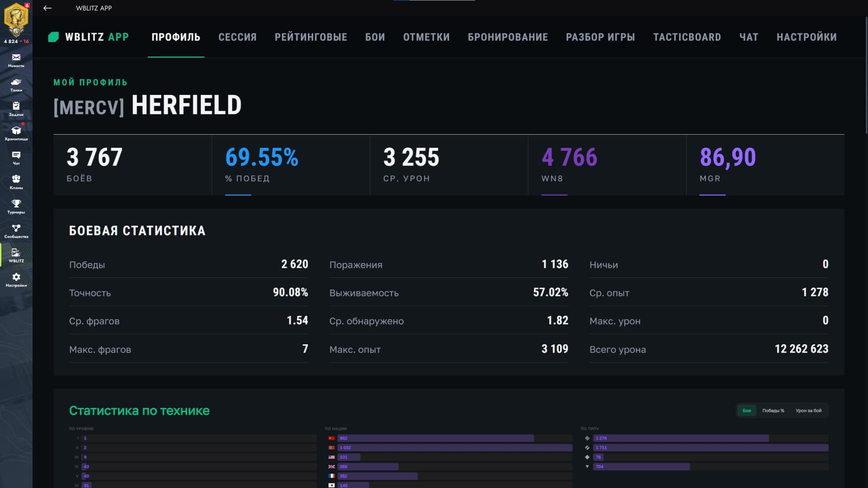The height and width of the screenshot is (488, 868).
Task: Click the type bar showing 704
Action: (x=711, y=467)
